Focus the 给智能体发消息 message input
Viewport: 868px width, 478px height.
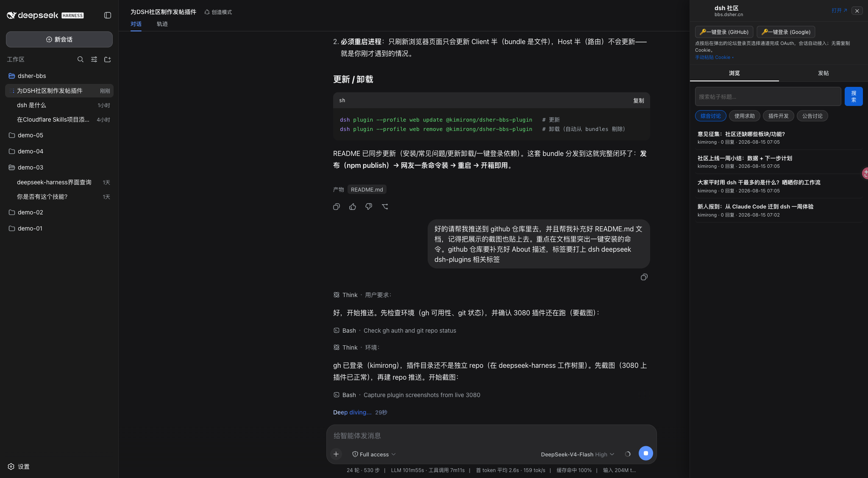(492, 436)
